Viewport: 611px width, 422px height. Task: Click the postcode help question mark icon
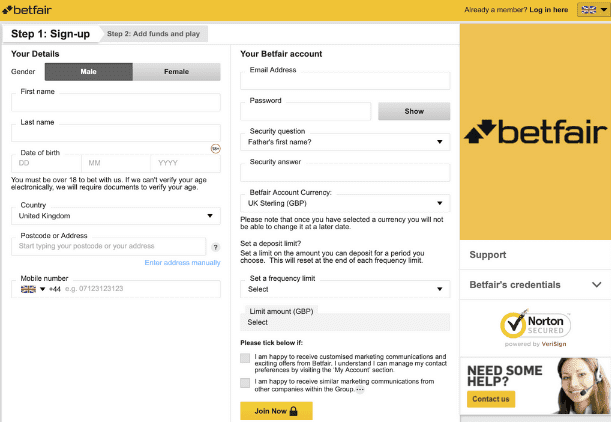215,247
